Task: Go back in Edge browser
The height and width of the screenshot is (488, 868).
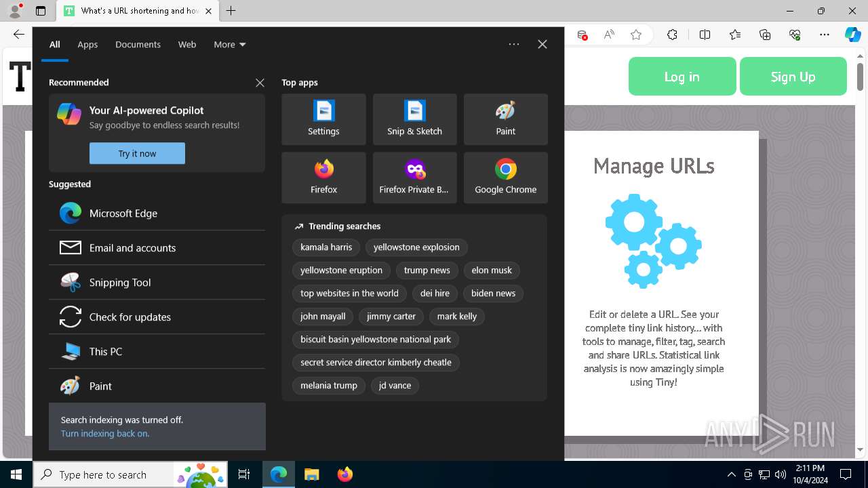Action: 18,35
